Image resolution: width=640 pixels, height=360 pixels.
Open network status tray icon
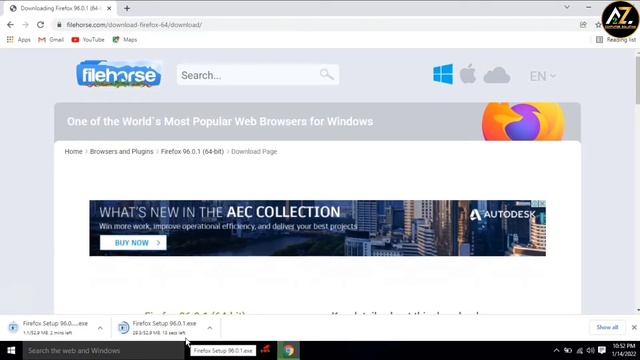click(580, 351)
